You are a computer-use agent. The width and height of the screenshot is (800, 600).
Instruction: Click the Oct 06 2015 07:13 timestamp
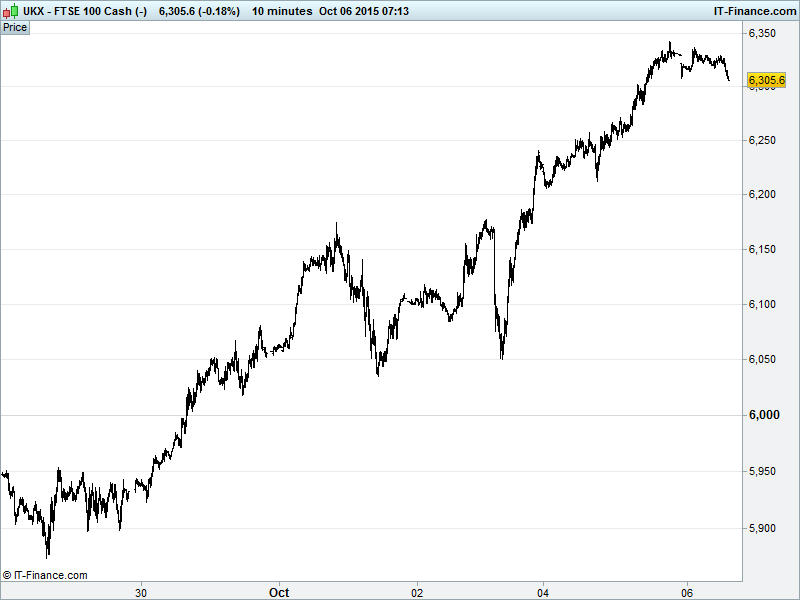(x=374, y=11)
